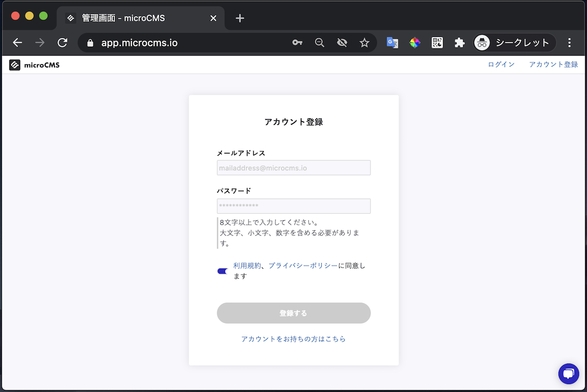Maximize window with green button

[x=43, y=15]
